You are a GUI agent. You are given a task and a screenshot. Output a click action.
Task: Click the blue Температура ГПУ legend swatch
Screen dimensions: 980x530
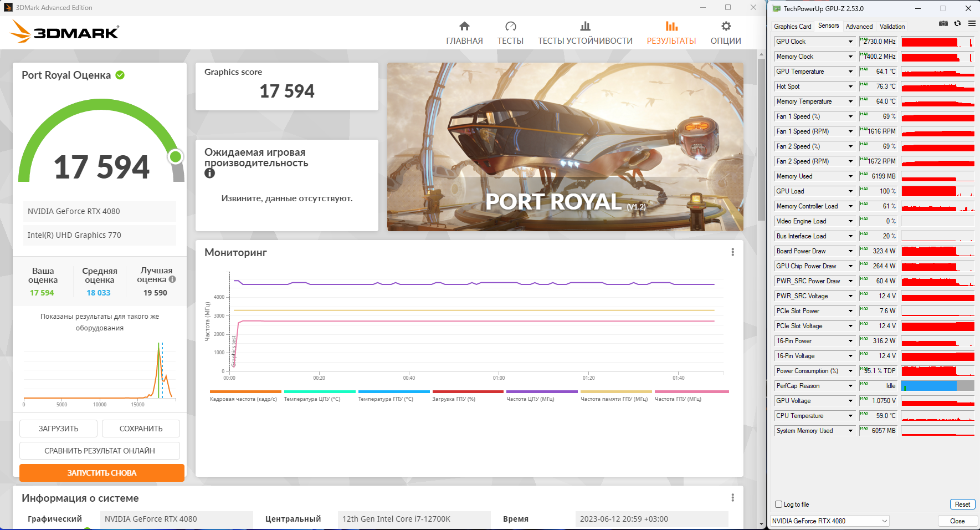pyautogui.click(x=394, y=391)
